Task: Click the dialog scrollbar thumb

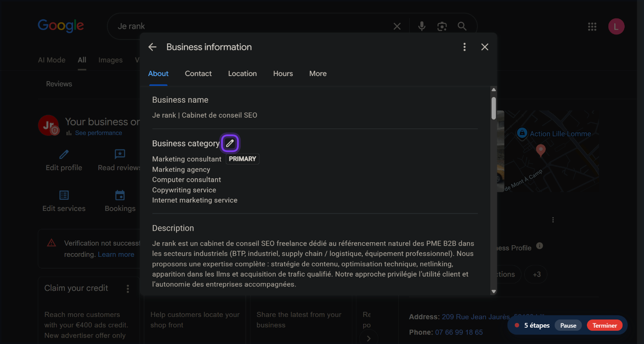Action: tap(494, 108)
